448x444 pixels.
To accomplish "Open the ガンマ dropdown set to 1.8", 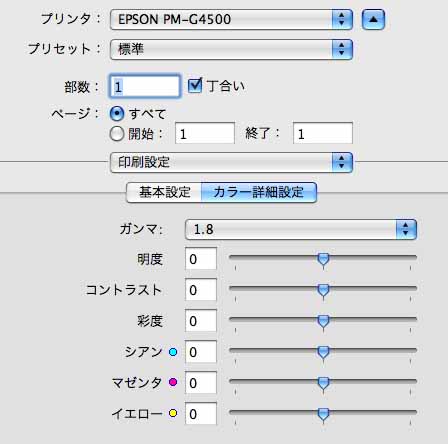I will 301,229.
